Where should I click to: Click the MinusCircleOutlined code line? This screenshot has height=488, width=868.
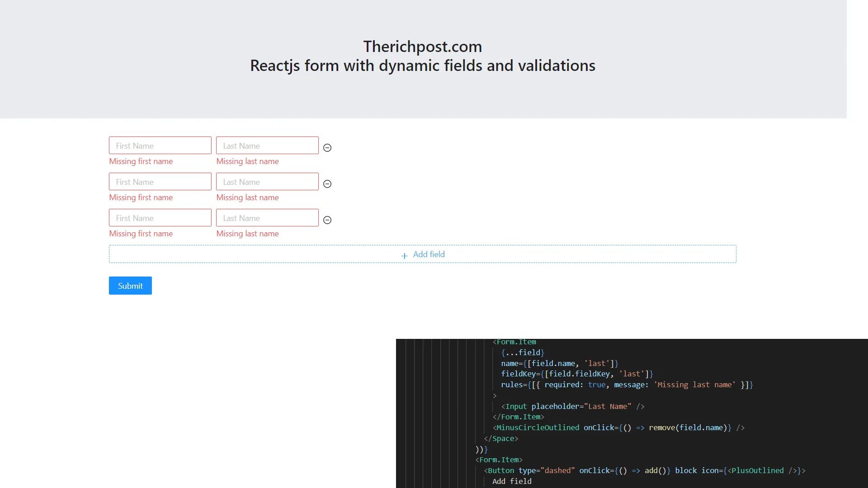click(x=618, y=427)
